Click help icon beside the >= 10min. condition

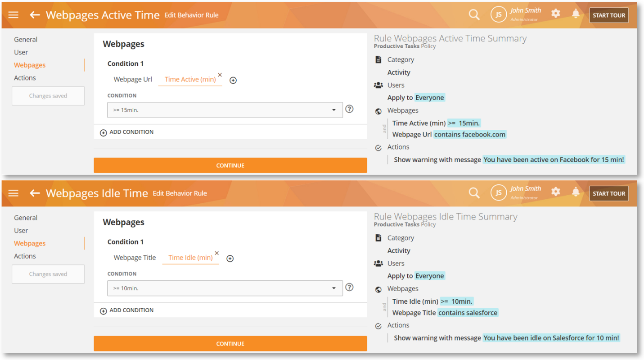click(x=349, y=287)
